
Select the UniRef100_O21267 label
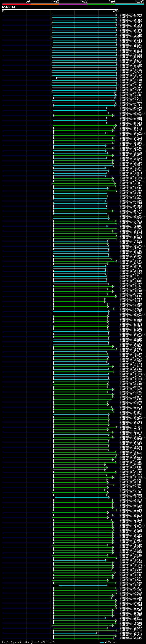[131, 186]
